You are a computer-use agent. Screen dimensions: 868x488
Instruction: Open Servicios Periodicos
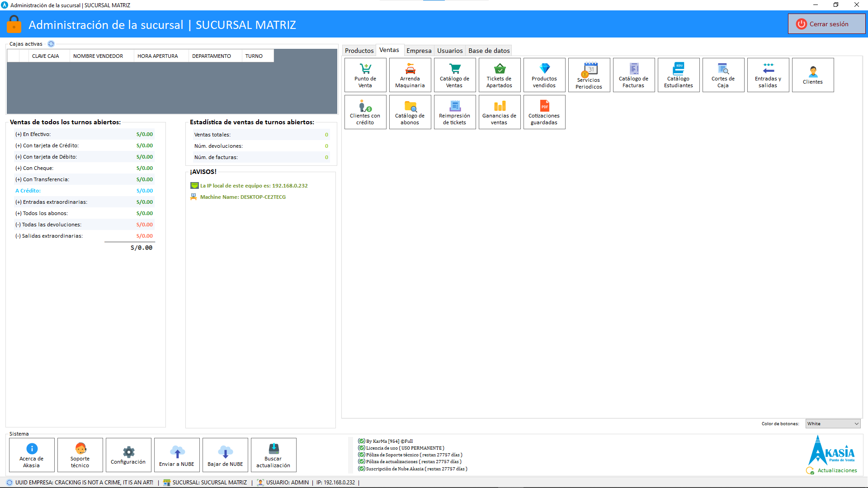(x=589, y=75)
